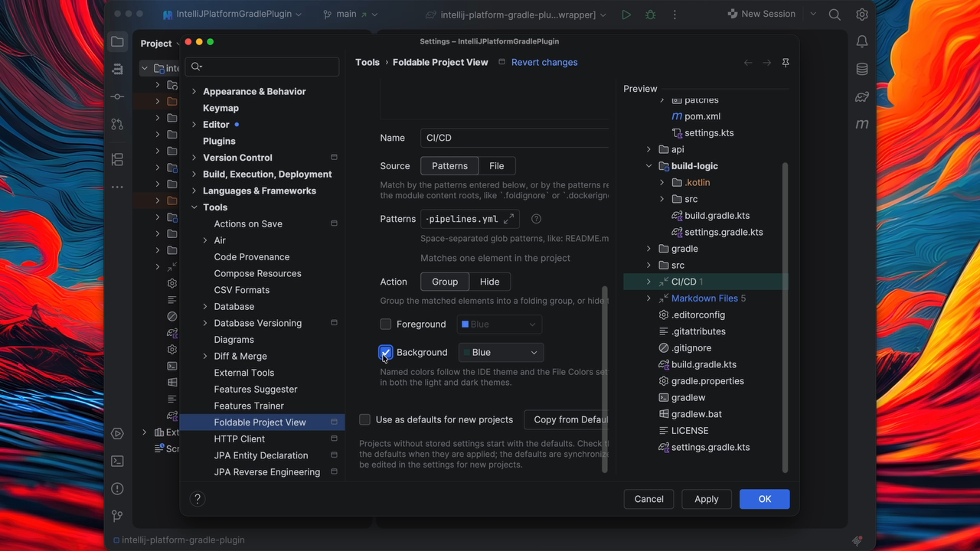Image resolution: width=980 pixels, height=551 pixels.
Task: Click the settings search field
Action: tap(263, 67)
